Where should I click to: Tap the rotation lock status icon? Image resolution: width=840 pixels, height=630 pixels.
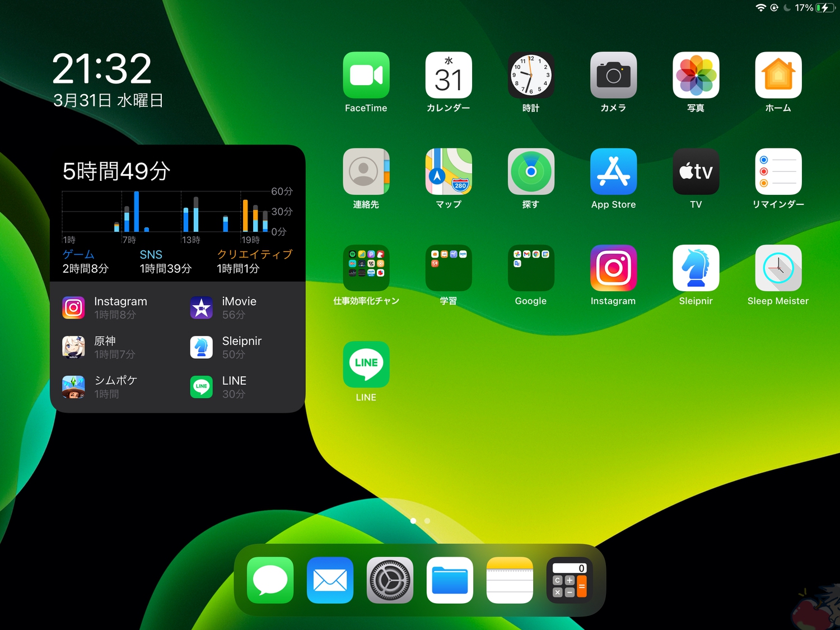[x=774, y=8]
